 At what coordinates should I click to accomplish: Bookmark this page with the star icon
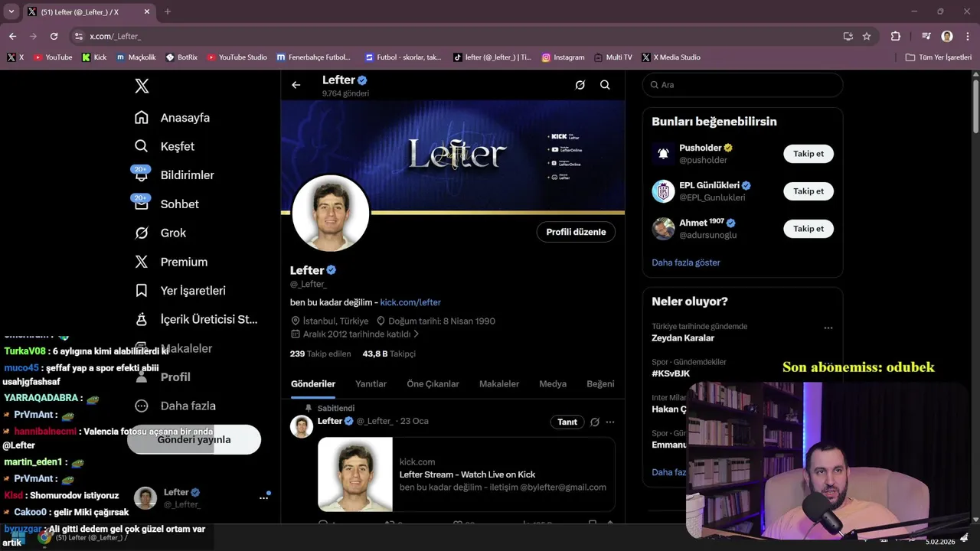(867, 36)
